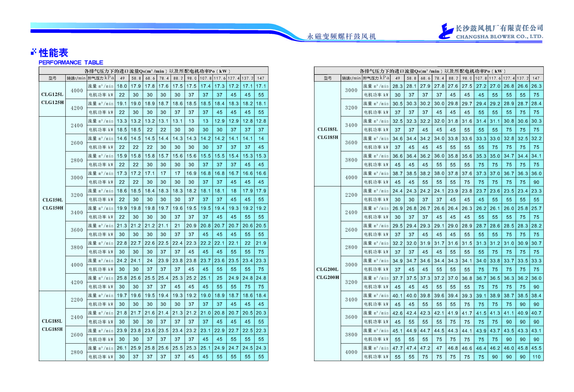Click the CLG200L model label
Image resolution: width=574 pixels, height=392 pixels.
click(x=327, y=269)
